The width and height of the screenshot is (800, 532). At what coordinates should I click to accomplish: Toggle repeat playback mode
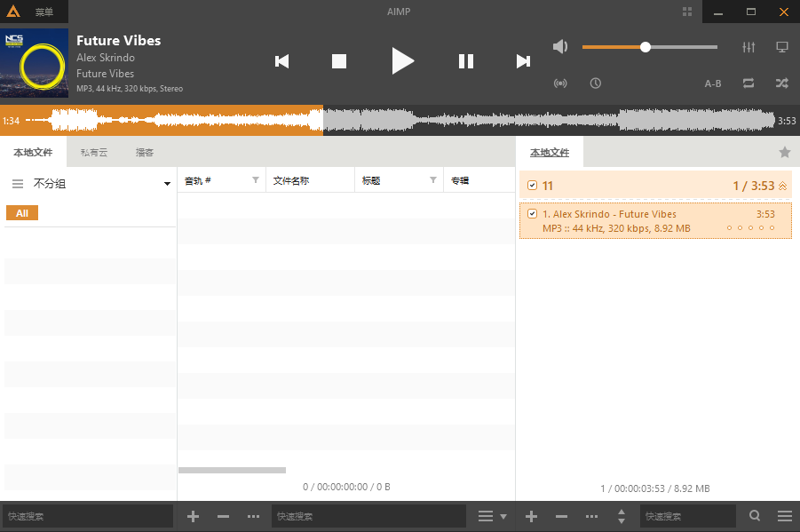click(x=749, y=83)
